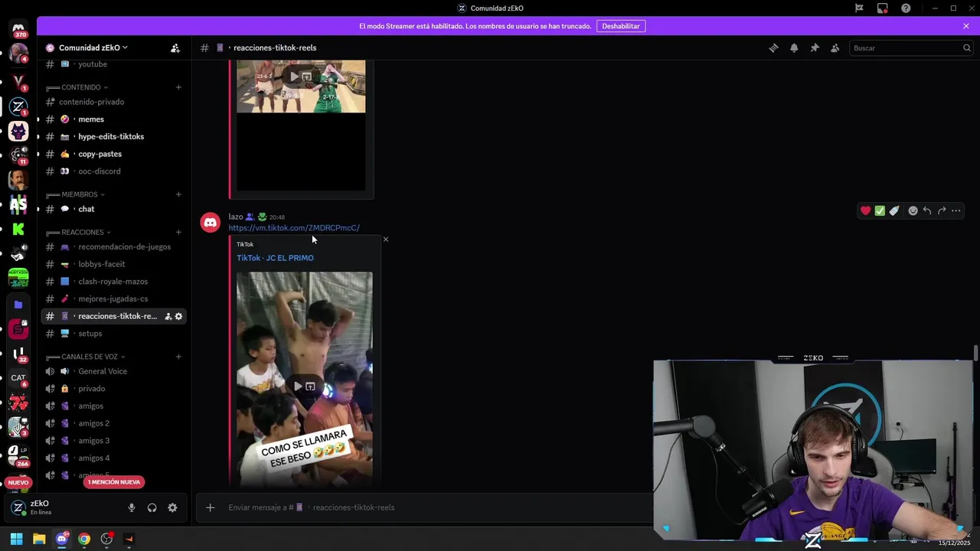
Task: Open the U server with 32 badge
Action: (x=18, y=354)
